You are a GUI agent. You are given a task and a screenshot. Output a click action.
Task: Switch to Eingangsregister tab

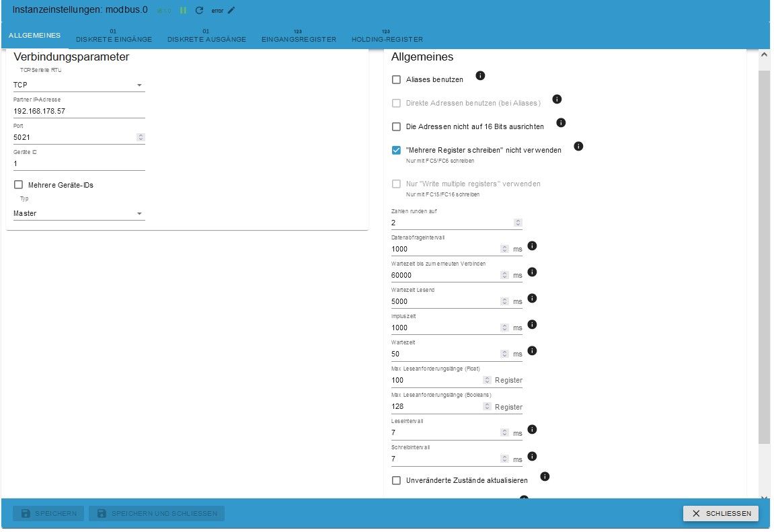coord(299,36)
